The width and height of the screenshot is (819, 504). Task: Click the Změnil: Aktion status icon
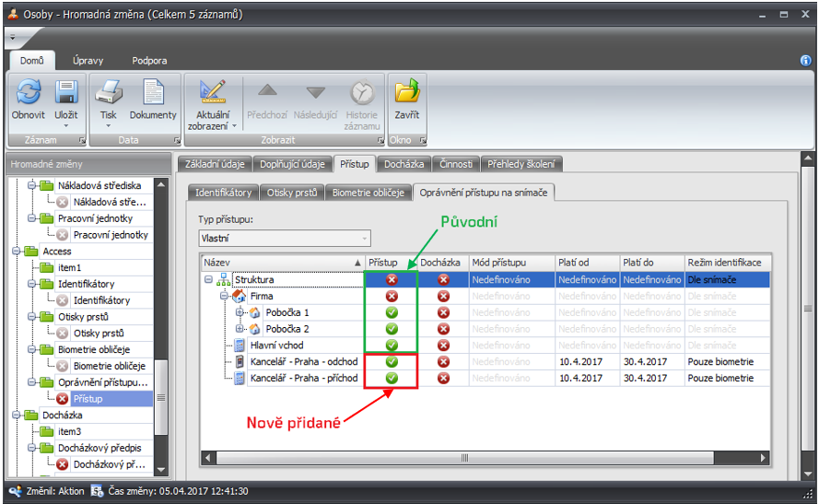pos(15,491)
